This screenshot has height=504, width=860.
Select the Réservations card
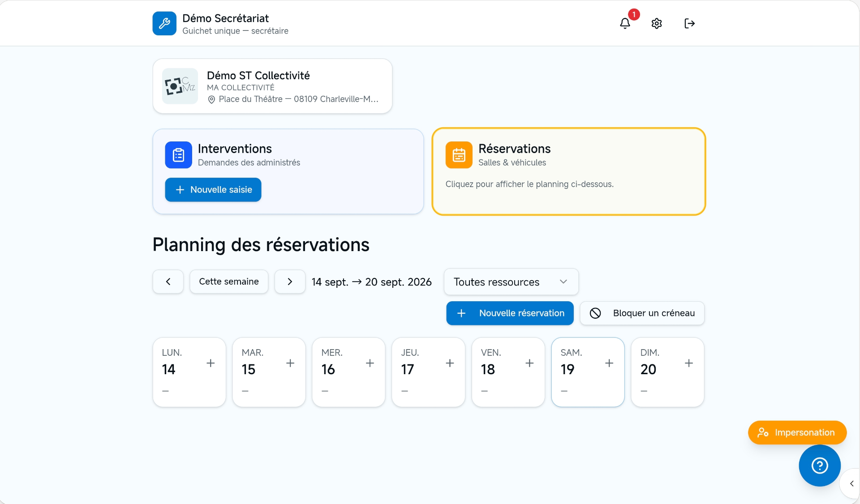pos(569,171)
